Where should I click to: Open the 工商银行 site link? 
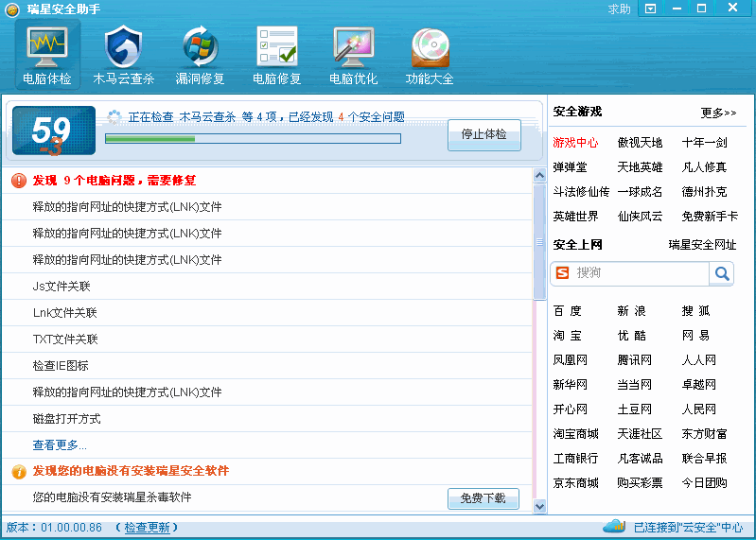pos(575,459)
